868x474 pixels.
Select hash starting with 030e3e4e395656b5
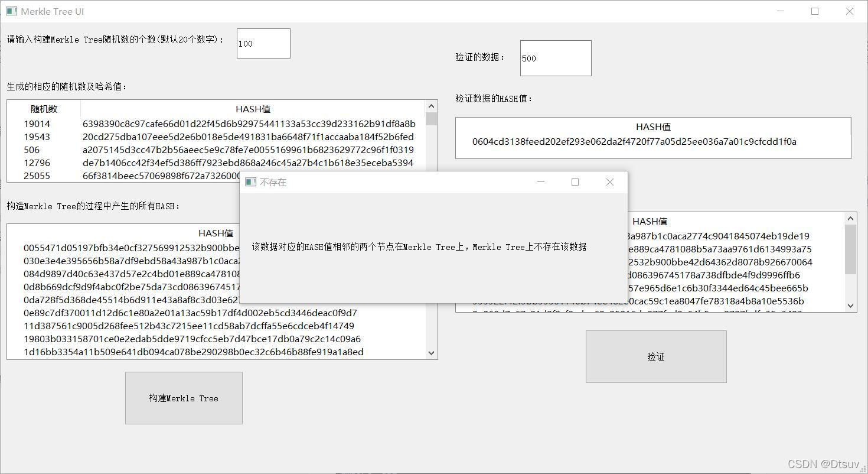[132, 261]
